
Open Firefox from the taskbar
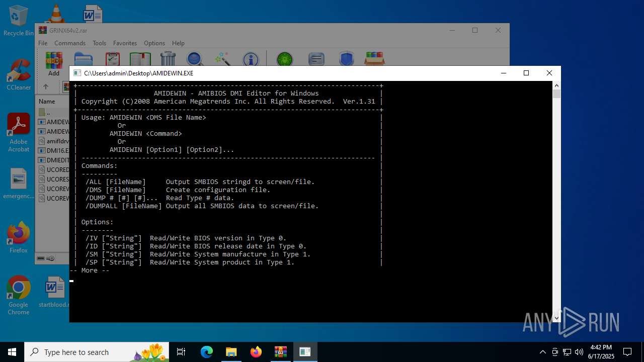(256, 352)
